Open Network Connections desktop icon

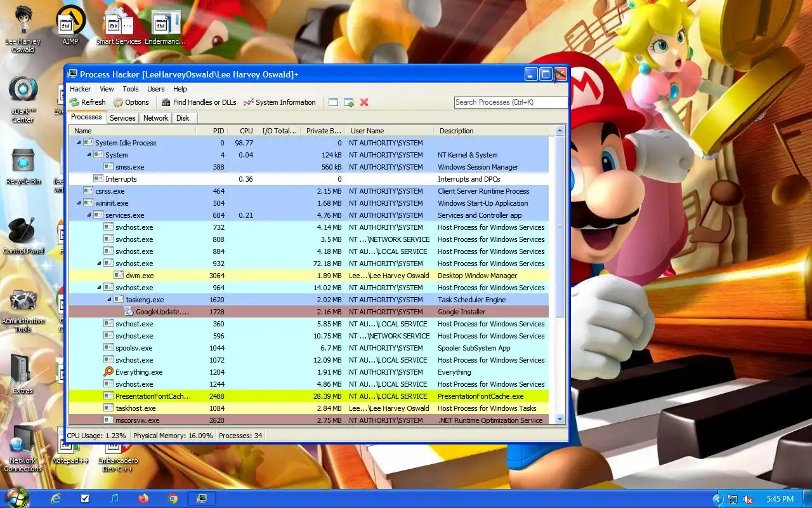pos(23,448)
